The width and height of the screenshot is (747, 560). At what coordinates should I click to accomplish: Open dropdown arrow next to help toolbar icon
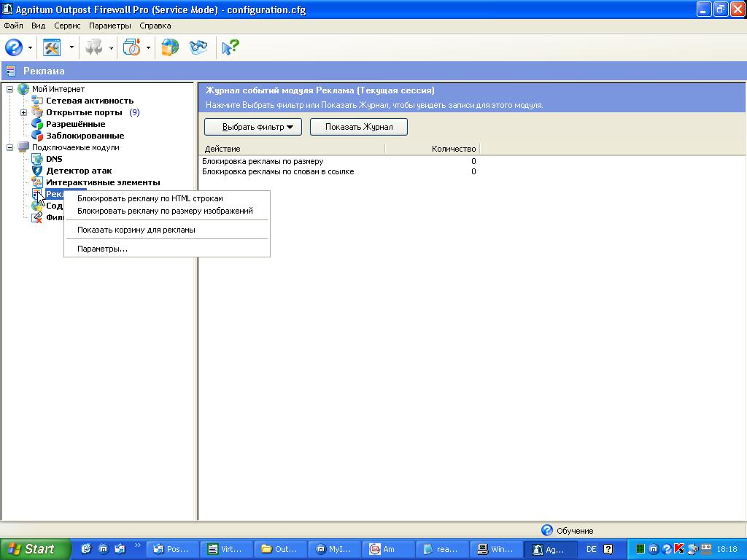pos(30,47)
